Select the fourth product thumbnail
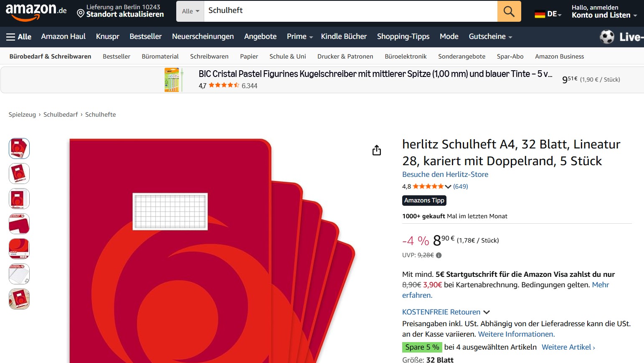Viewport: 644px width, 363px height. click(x=19, y=224)
